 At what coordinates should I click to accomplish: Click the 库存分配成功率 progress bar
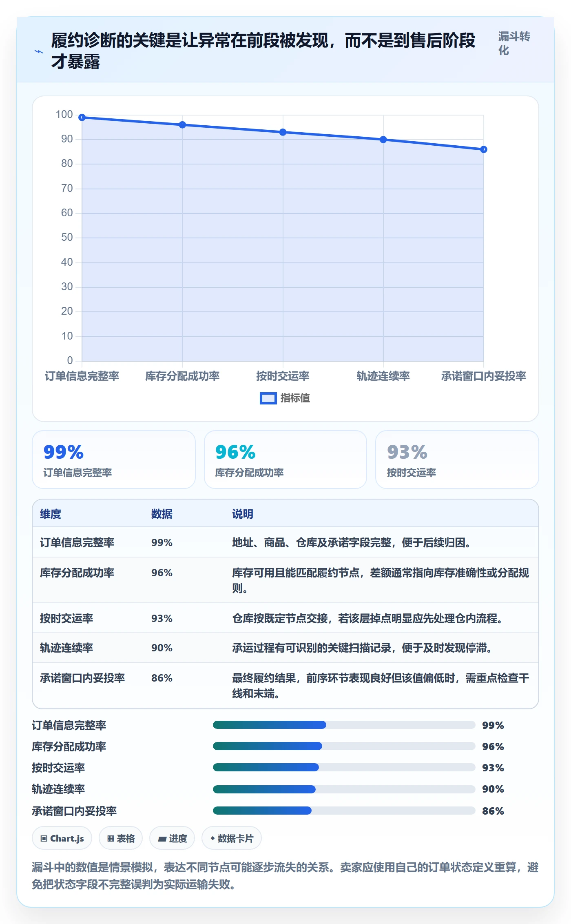click(x=344, y=746)
